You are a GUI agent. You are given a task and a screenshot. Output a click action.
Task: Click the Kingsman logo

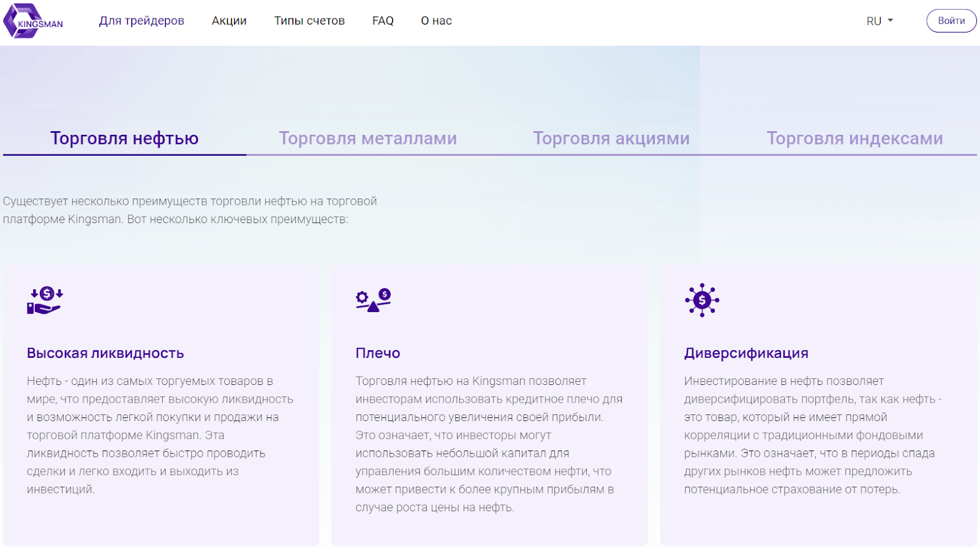point(33,21)
